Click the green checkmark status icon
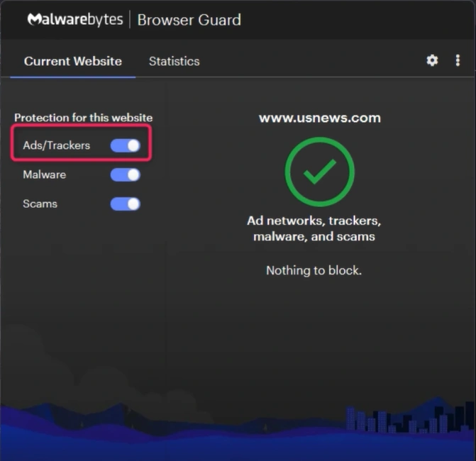 pyautogui.click(x=319, y=172)
